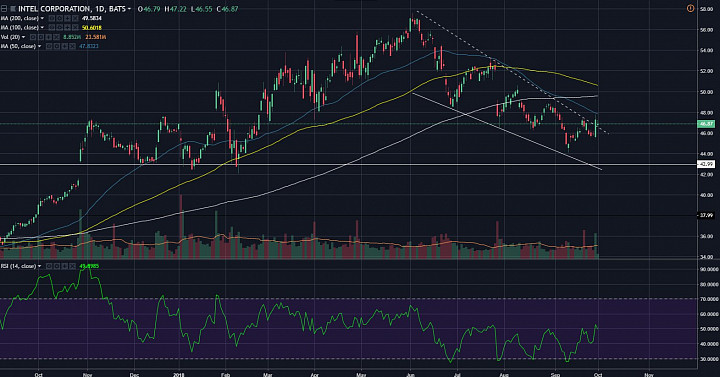Click the 42.99 horizontal line price label
The width and height of the screenshot is (720, 377).
click(x=706, y=164)
